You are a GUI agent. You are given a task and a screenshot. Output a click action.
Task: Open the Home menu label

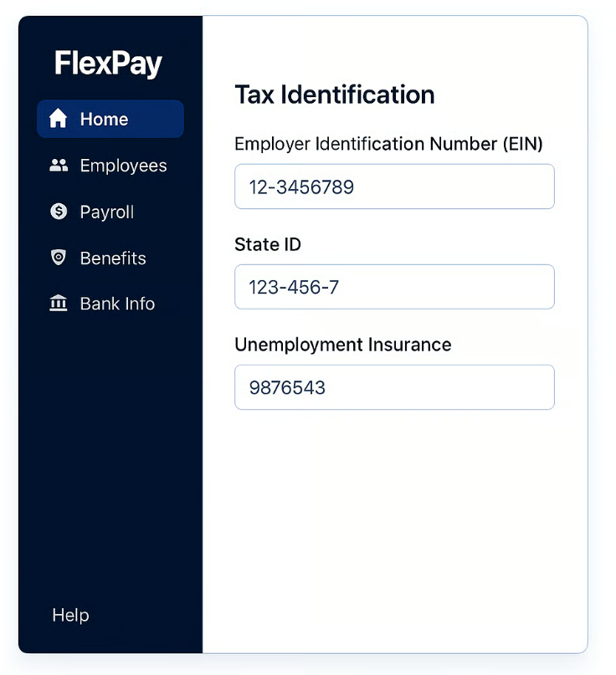[104, 119]
